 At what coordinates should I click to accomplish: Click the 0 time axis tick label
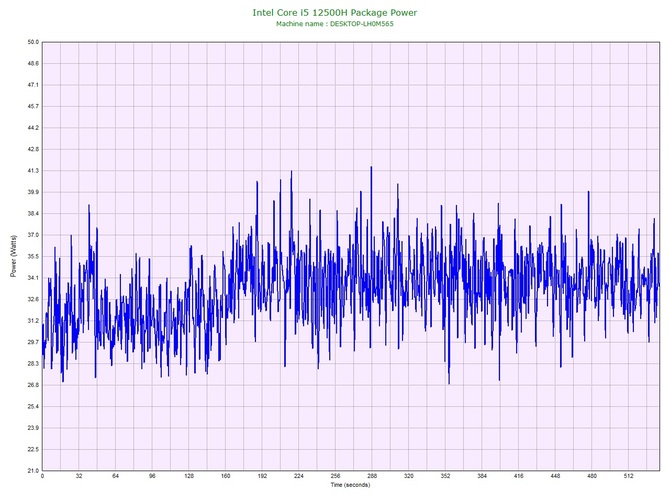click(42, 476)
